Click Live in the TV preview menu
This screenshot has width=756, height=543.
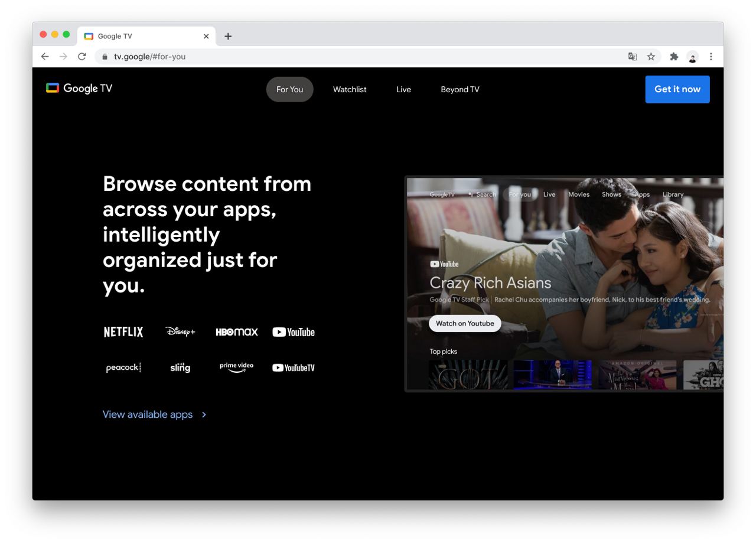[x=549, y=194]
